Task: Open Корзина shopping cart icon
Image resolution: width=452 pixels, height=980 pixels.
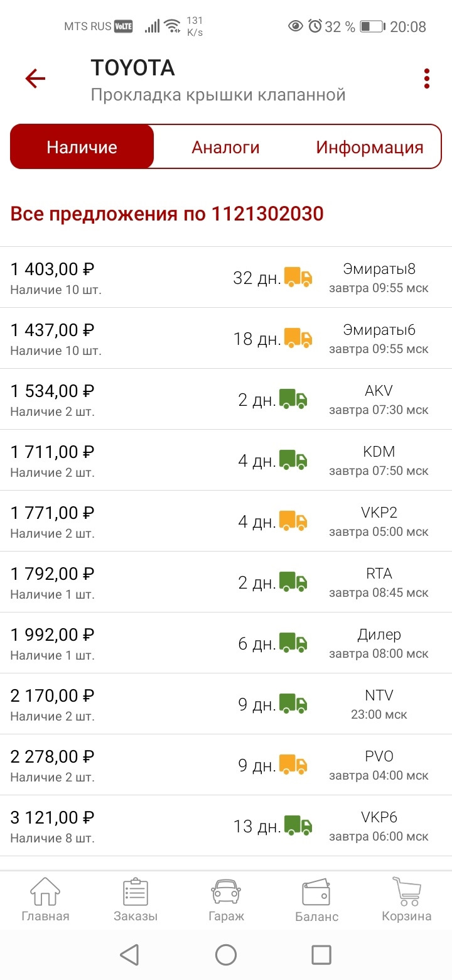Action: [x=406, y=900]
